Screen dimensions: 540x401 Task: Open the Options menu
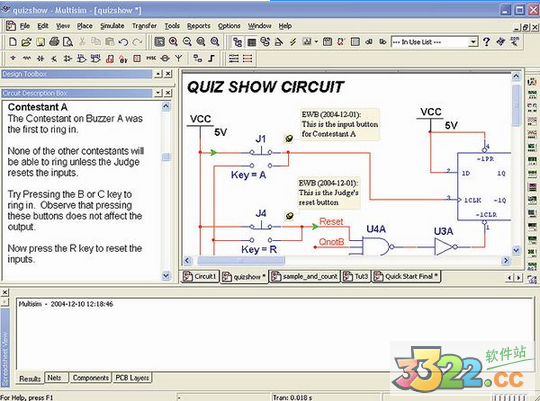(229, 26)
